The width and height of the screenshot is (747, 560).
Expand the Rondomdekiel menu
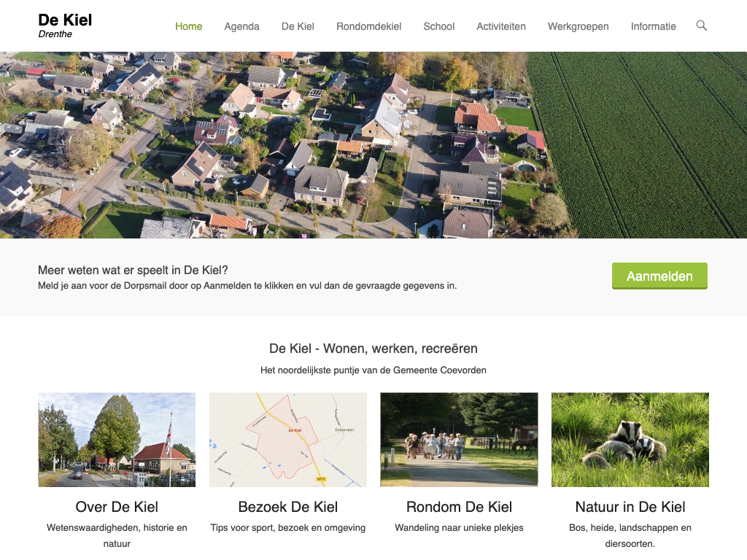368,26
